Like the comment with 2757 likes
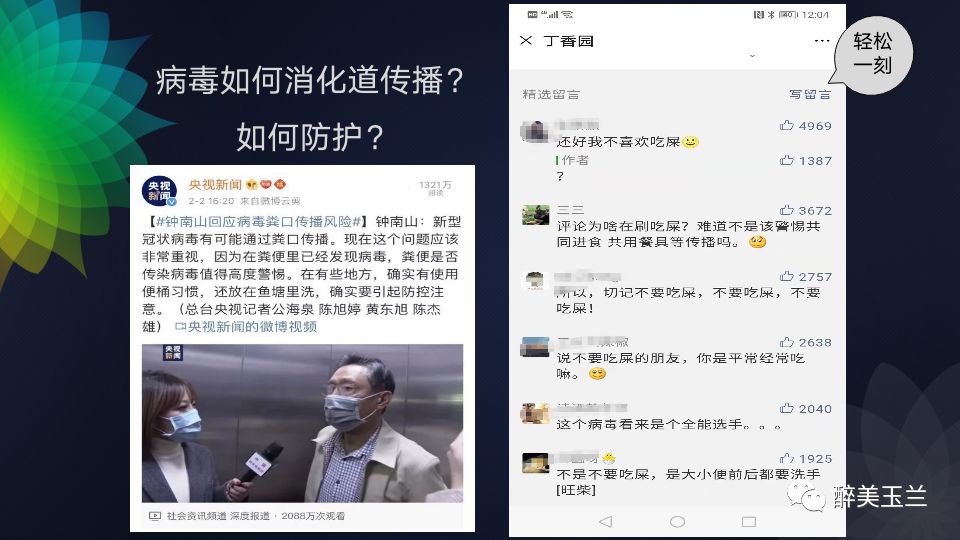 coord(787,276)
